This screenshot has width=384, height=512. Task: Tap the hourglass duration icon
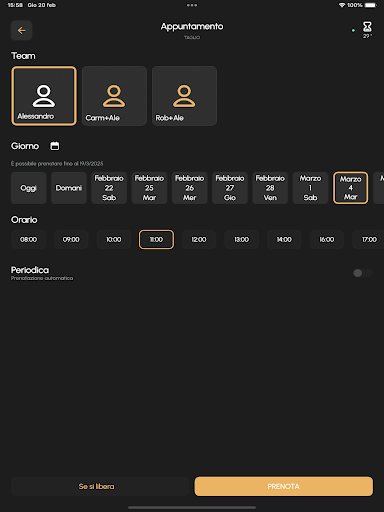click(x=367, y=27)
